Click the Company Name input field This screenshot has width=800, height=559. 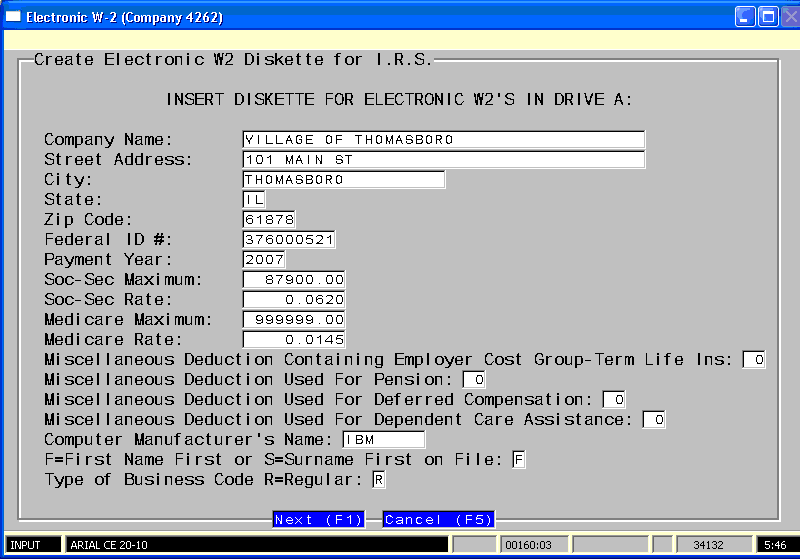[443, 140]
